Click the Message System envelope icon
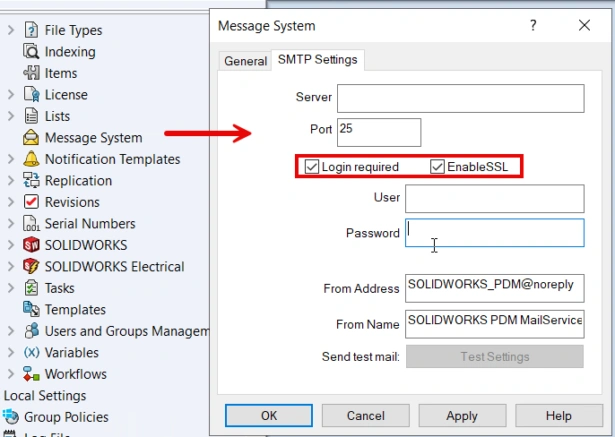Image resolution: width=615 pixels, height=437 pixels. (x=30, y=138)
